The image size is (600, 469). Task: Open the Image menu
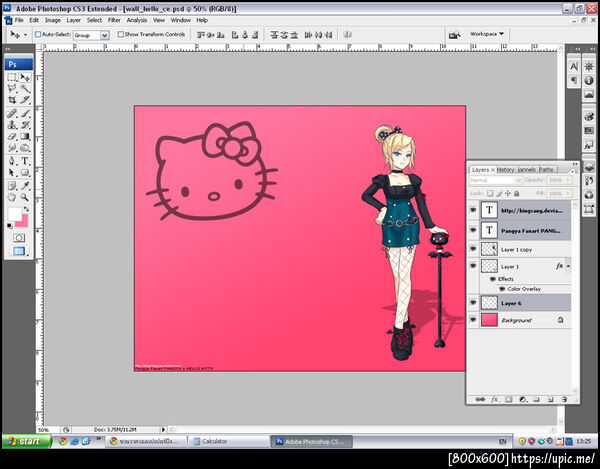[x=53, y=20]
